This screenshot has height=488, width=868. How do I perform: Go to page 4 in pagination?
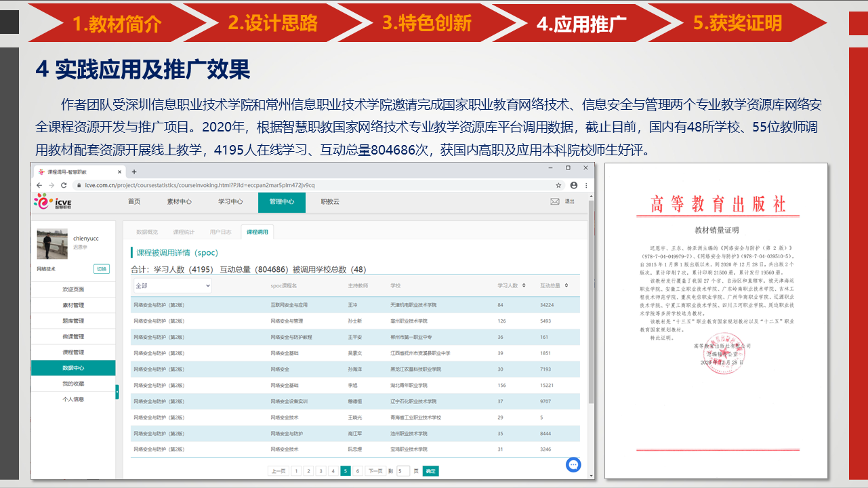coord(333,471)
